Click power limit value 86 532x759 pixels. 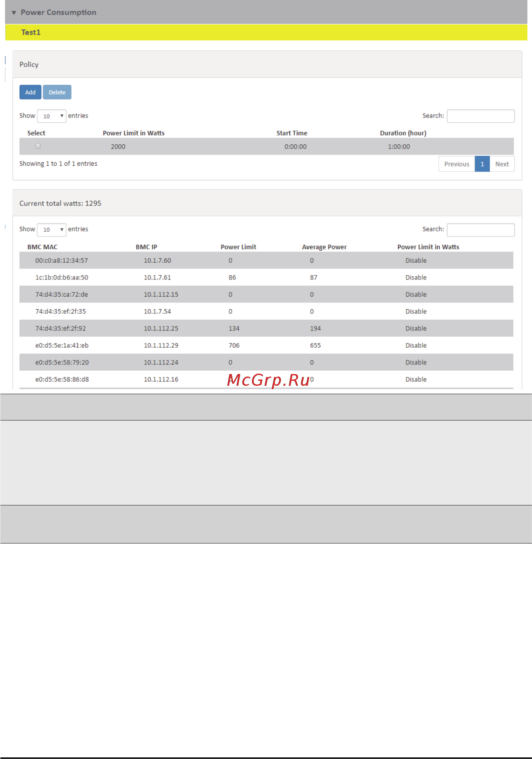tap(232, 277)
